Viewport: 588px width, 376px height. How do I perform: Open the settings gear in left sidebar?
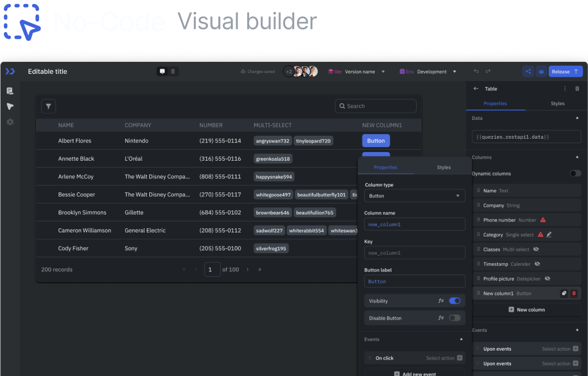10,122
